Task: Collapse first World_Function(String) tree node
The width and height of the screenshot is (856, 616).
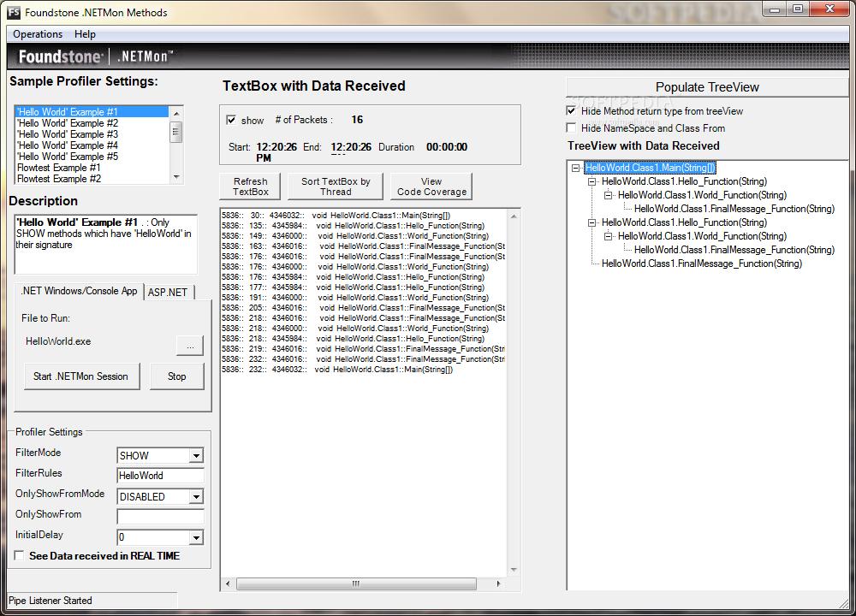Action: click(x=608, y=195)
